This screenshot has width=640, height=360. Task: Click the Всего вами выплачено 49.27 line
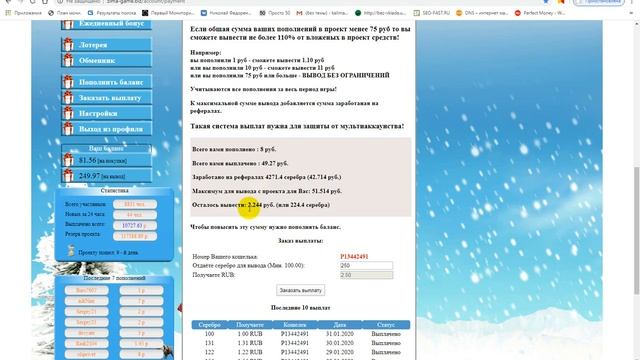pos(240,163)
